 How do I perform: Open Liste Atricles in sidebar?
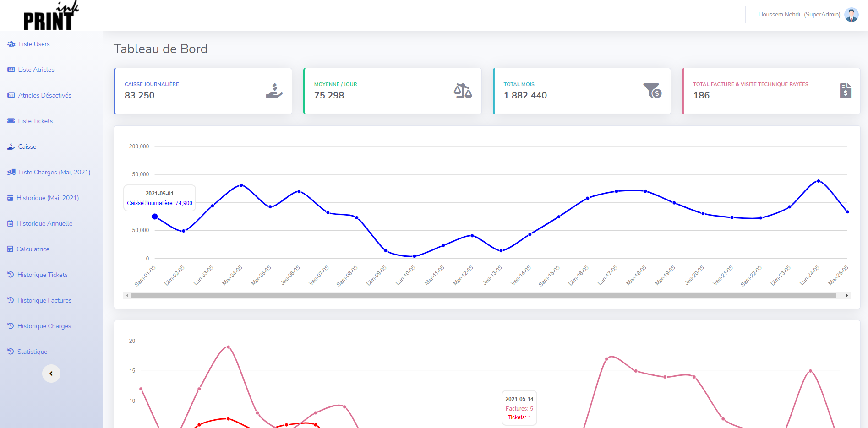pos(36,70)
